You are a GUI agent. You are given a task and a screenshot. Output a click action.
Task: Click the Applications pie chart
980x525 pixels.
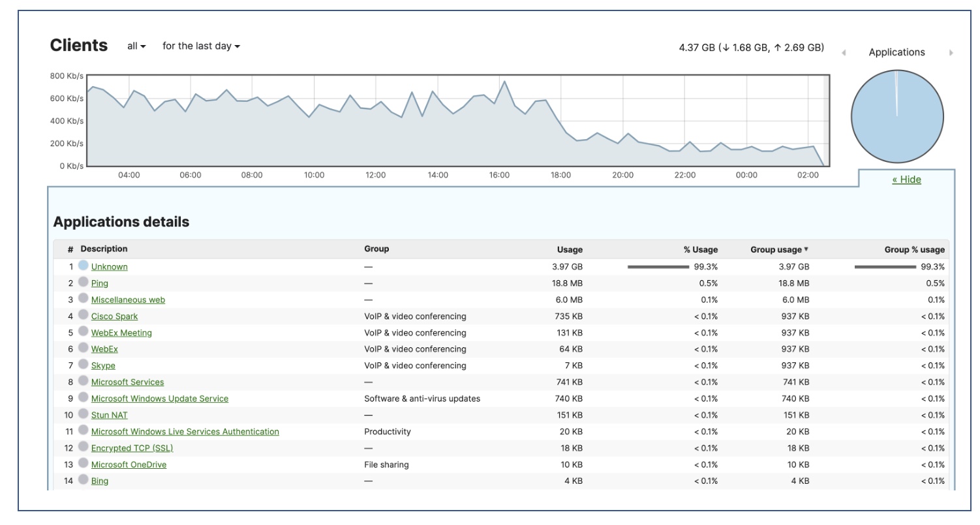(896, 116)
